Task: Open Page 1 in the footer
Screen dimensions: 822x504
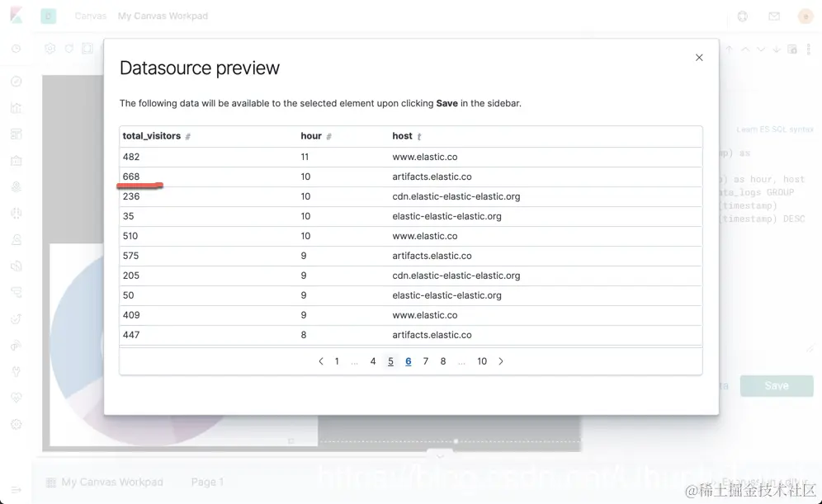Action: tap(207, 482)
